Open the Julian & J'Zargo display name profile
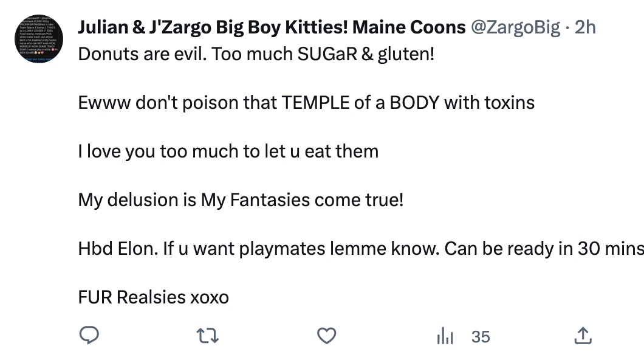Viewport: 644px width, 360px height. pos(272,27)
